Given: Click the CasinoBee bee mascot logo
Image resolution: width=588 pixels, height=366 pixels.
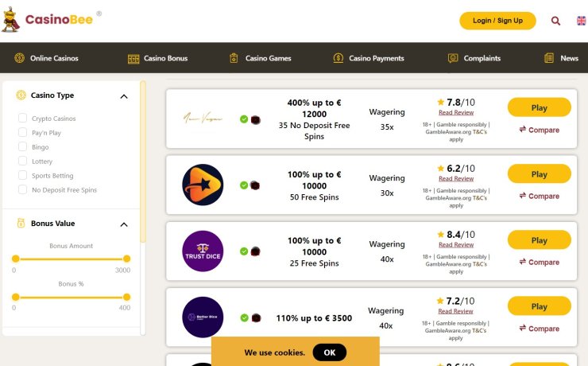Looking at the screenshot, I should (x=10, y=20).
